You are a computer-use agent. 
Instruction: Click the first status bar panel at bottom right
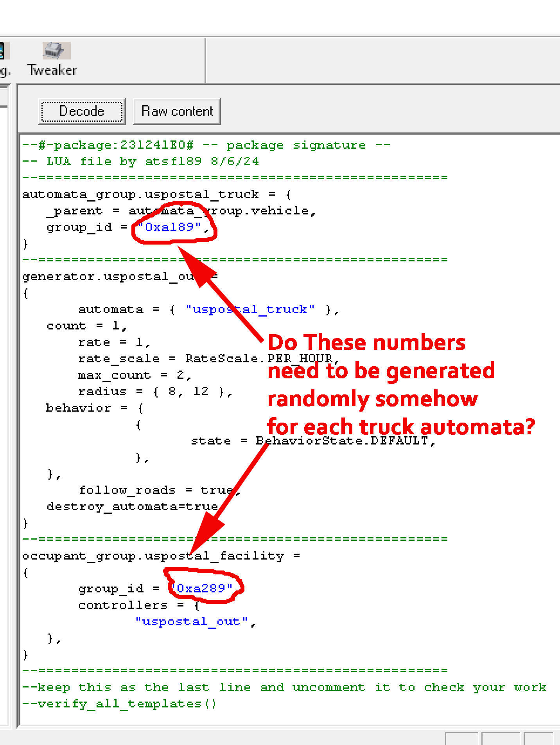(461, 739)
